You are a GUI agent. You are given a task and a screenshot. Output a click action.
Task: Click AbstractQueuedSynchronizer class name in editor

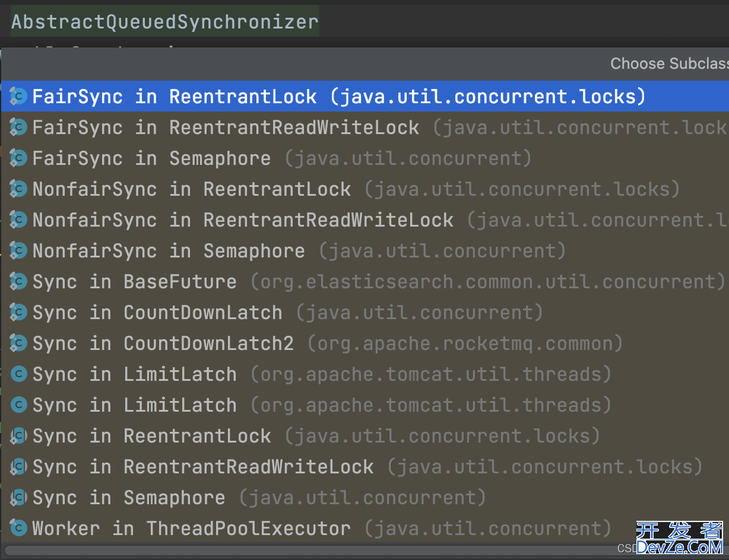click(x=165, y=22)
